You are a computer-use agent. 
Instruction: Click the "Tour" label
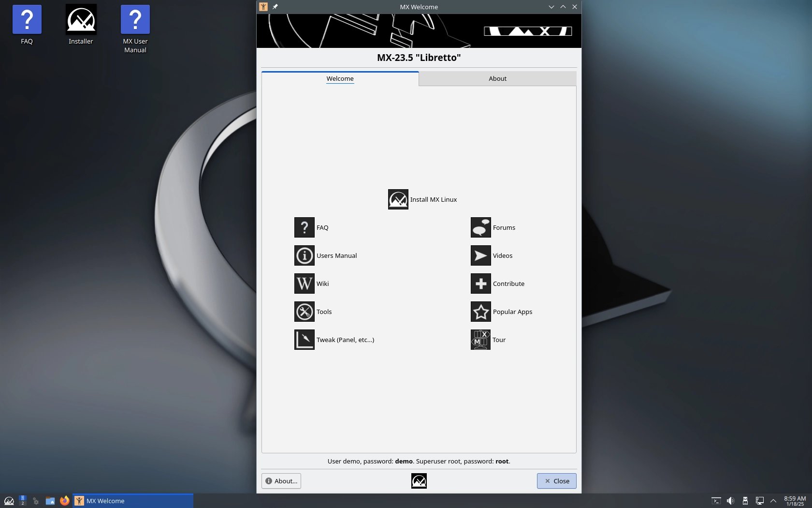pyautogui.click(x=499, y=340)
